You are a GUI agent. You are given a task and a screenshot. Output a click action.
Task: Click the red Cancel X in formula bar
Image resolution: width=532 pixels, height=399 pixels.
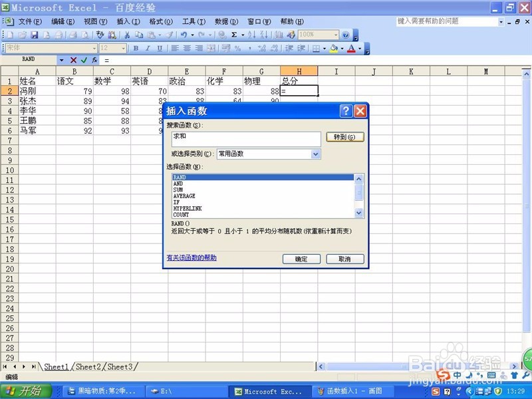click(x=73, y=60)
